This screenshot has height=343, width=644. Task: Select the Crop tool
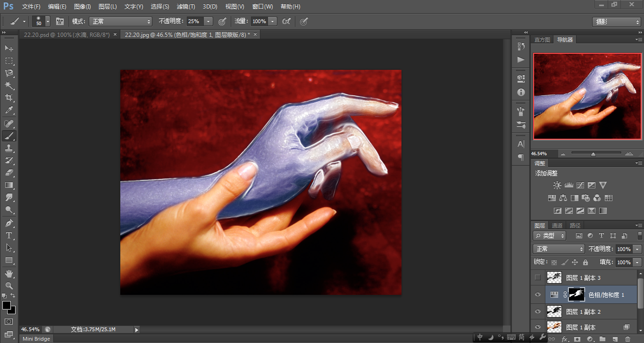[x=9, y=98]
